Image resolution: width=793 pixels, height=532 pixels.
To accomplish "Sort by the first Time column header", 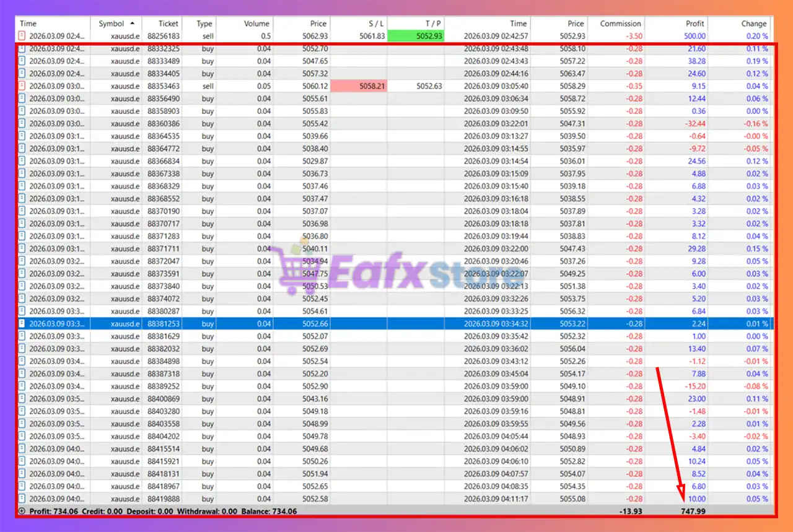I will coord(28,24).
